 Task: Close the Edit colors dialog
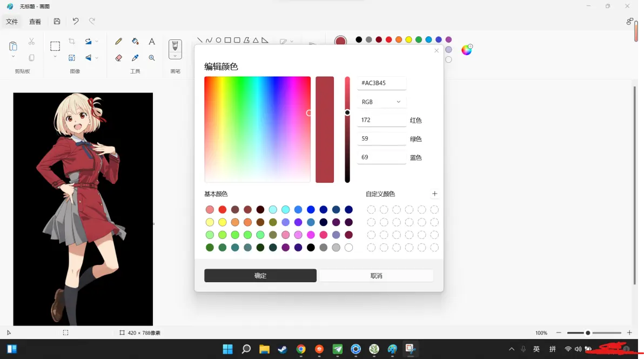[x=437, y=51]
